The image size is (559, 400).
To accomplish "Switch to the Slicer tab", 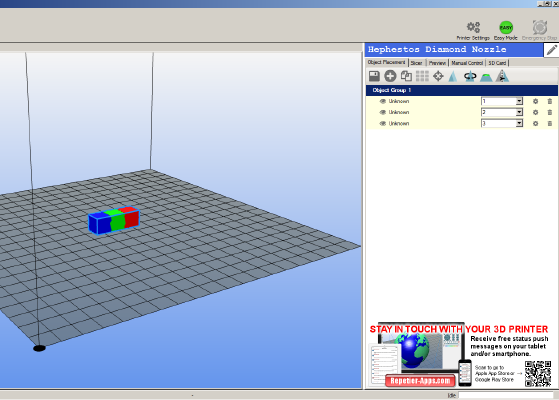I will (x=416, y=63).
